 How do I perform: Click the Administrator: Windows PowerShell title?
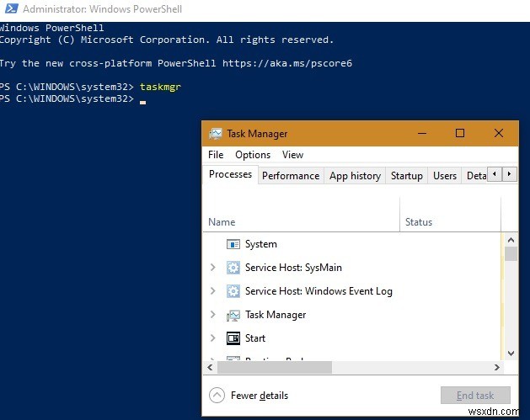pyautogui.click(x=103, y=8)
